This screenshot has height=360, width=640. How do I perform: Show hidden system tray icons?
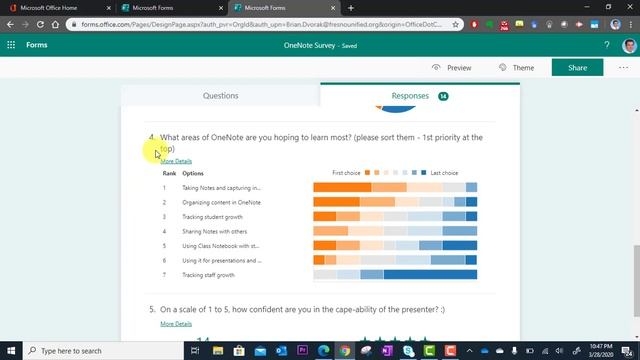tap(469, 351)
